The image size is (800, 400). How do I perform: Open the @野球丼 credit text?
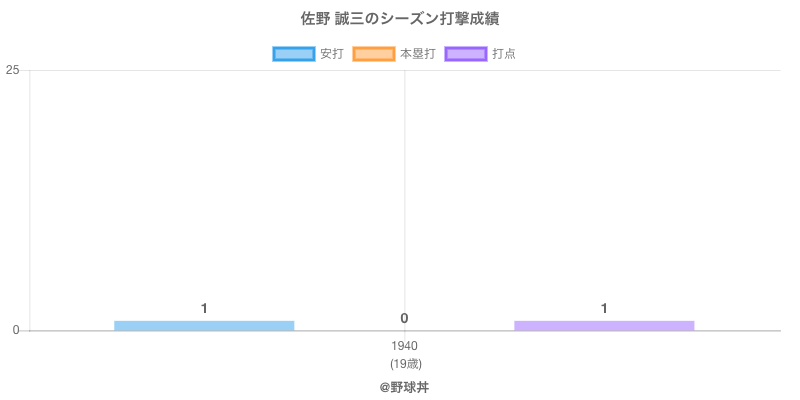click(x=404, y=386)
